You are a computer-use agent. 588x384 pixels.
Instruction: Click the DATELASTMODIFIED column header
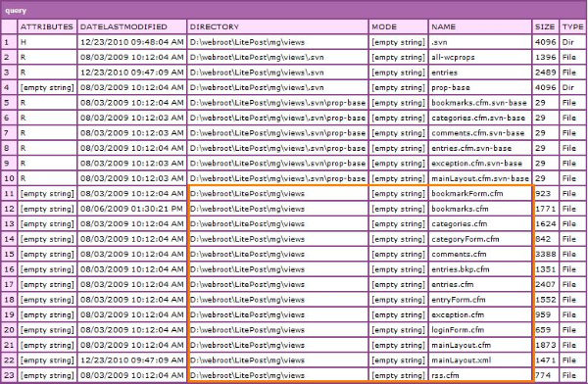pos(131,26)
